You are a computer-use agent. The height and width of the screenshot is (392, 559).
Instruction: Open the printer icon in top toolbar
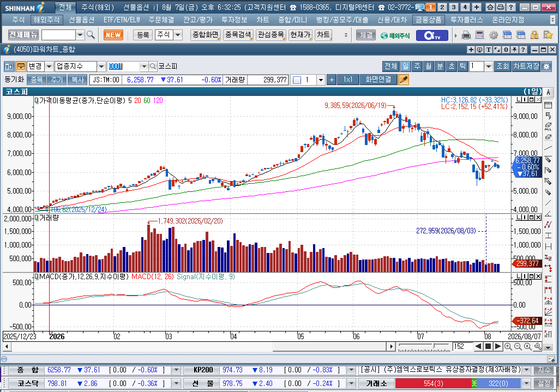click(x=466, y=35)
